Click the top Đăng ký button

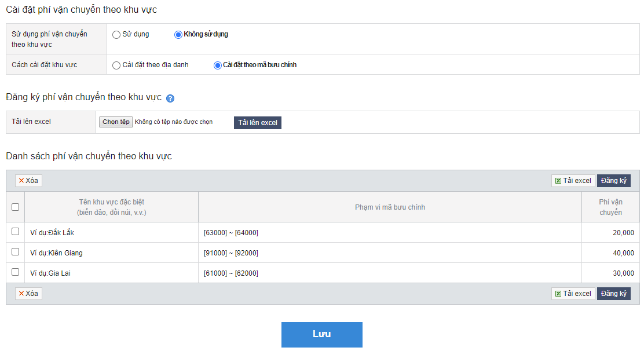point(613,181)
